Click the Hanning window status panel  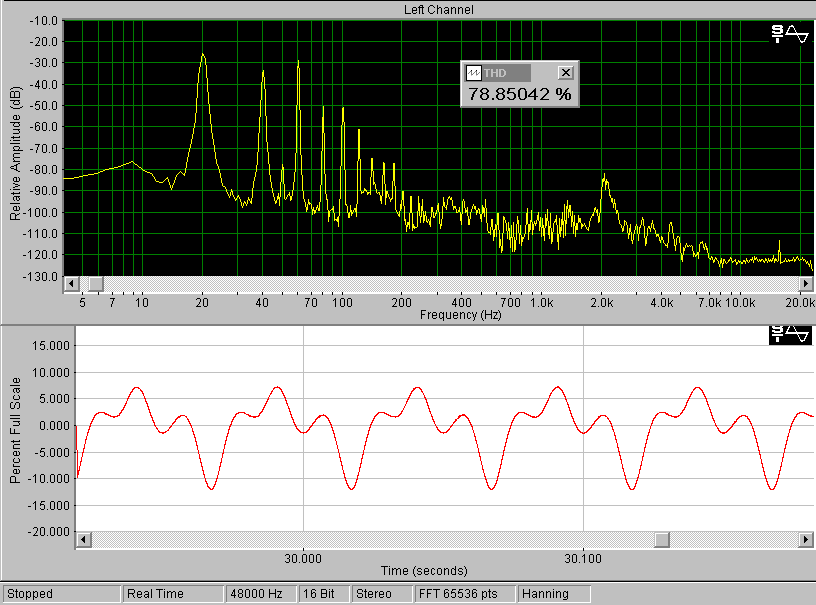tap(554, 594)
